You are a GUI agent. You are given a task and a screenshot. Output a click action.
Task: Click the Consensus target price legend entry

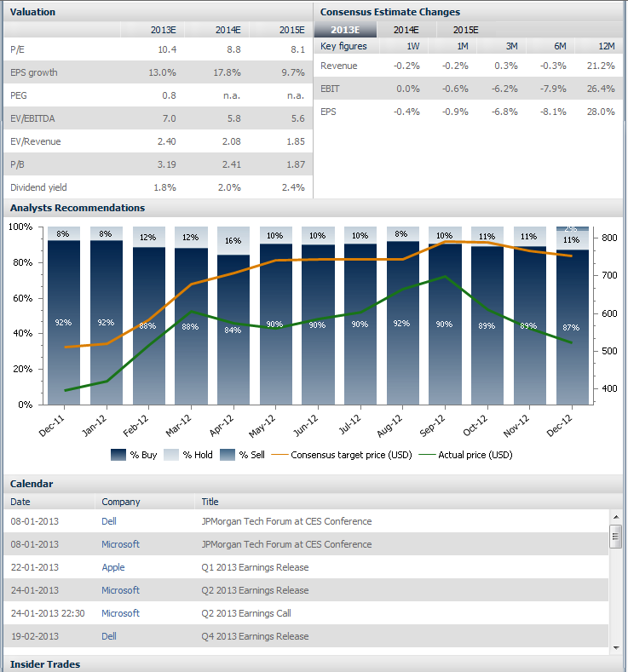coord(342,455)
